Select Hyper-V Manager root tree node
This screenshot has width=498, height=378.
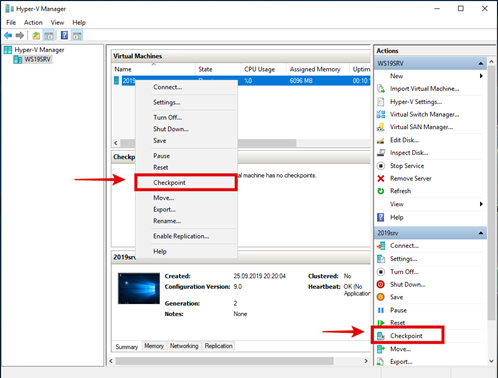pos(39,50)
